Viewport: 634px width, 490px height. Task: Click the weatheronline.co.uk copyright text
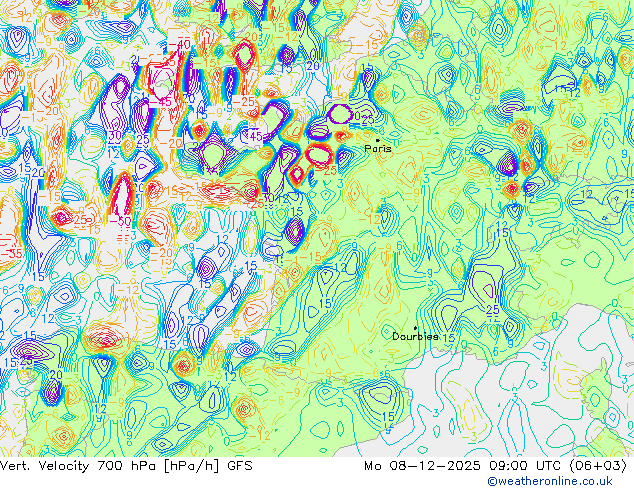[x=550, y=481]
